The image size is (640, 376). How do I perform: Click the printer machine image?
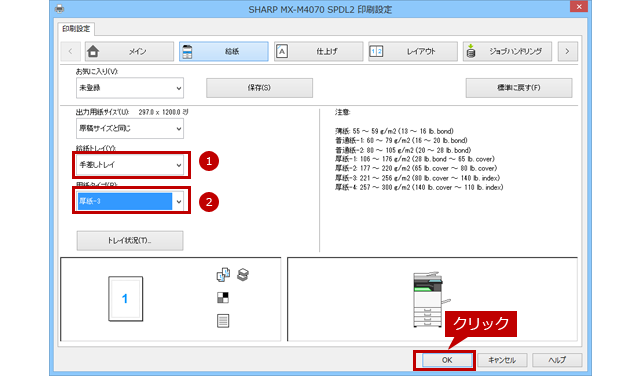coord(431,299)
